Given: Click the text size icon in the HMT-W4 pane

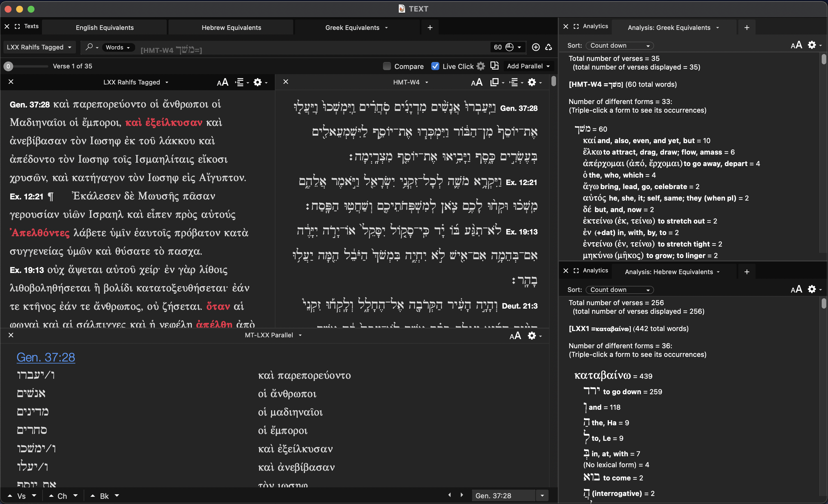Looking at the screenshot, I should (x=476, y=82).
